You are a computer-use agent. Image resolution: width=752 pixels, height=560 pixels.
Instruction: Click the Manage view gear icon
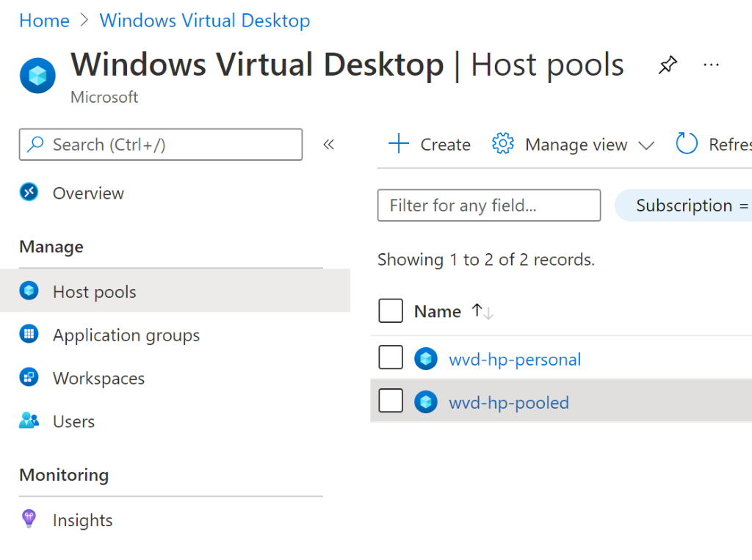[x=502, y=143]
